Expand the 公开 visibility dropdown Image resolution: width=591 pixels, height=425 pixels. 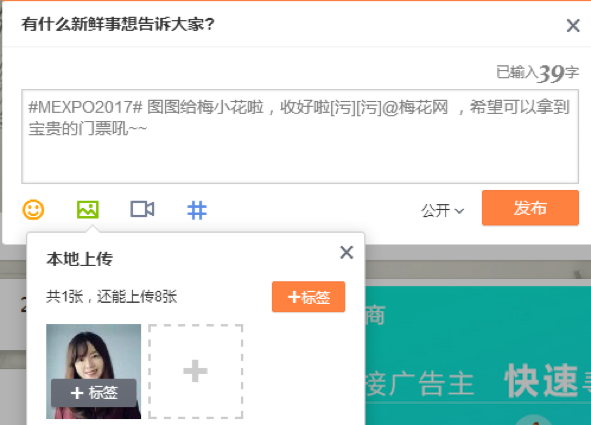442,211
